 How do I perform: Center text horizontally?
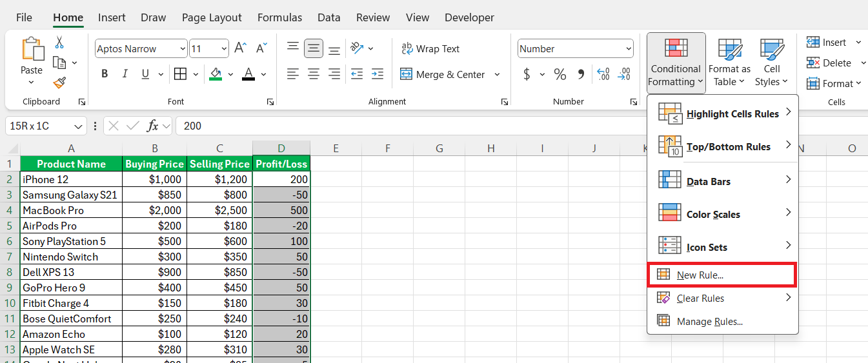point(314,74)
